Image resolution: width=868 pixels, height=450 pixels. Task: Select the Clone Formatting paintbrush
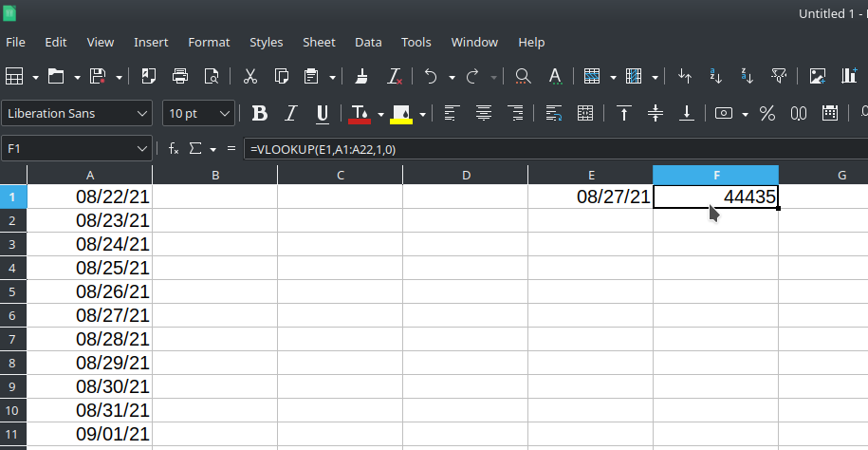362,76
